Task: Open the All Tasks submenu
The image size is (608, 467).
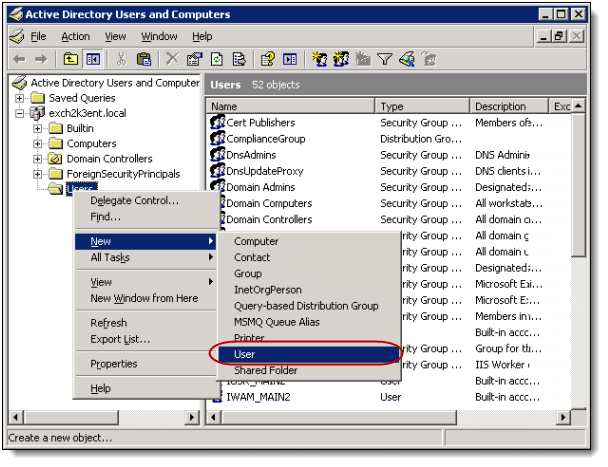Action: (x=110, y=258)
